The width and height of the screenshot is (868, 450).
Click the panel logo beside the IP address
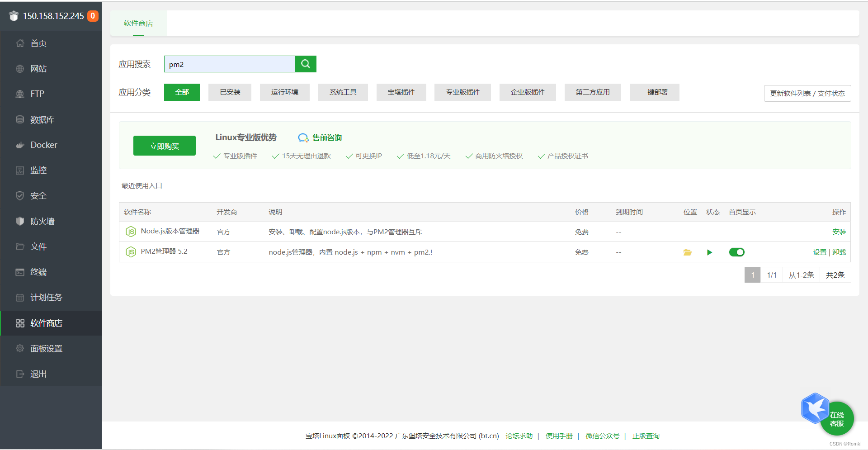pos(14,16)
